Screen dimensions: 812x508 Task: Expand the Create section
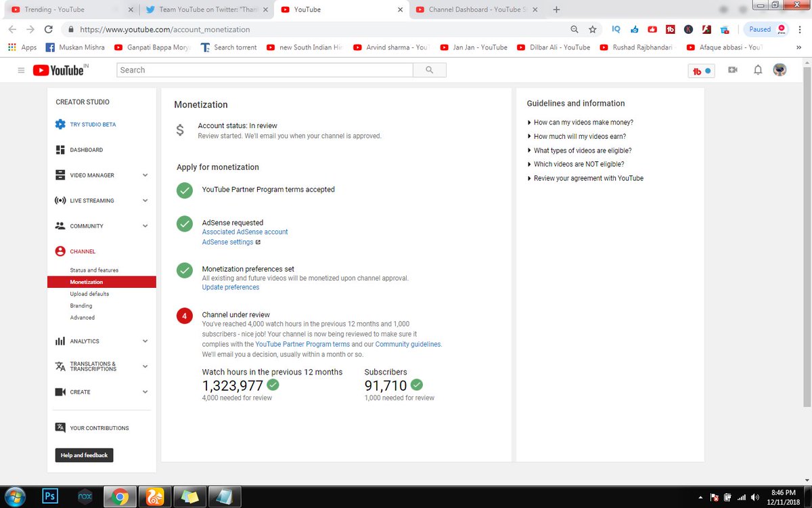(x=145, y=392)
